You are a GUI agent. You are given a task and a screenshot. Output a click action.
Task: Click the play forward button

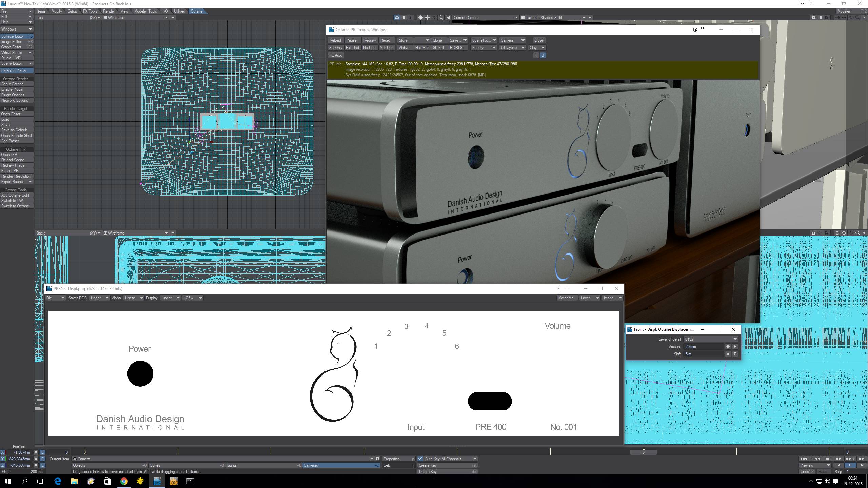click(x=862, y=465)
